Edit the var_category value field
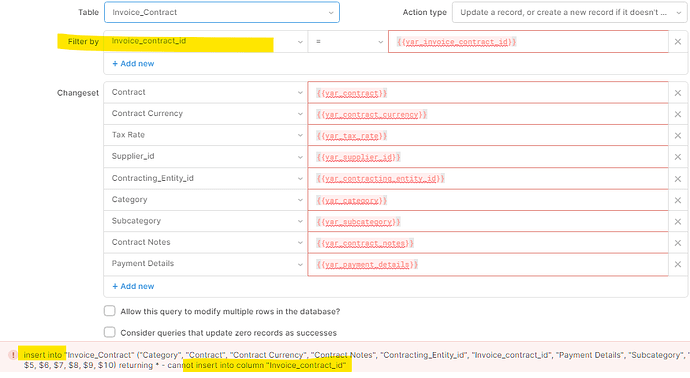Viewport: 690px width, 378px height. pos(488,200)
